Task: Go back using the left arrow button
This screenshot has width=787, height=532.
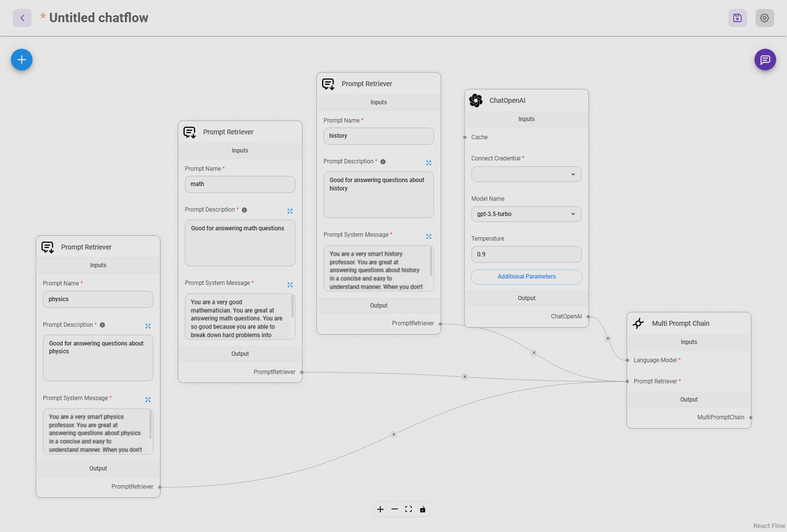Action: 22,18
